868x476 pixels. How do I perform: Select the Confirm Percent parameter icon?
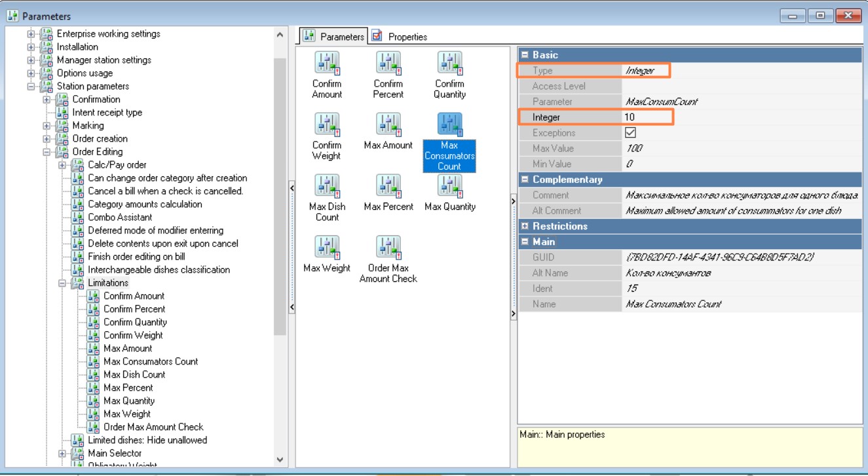pos(388,64)
